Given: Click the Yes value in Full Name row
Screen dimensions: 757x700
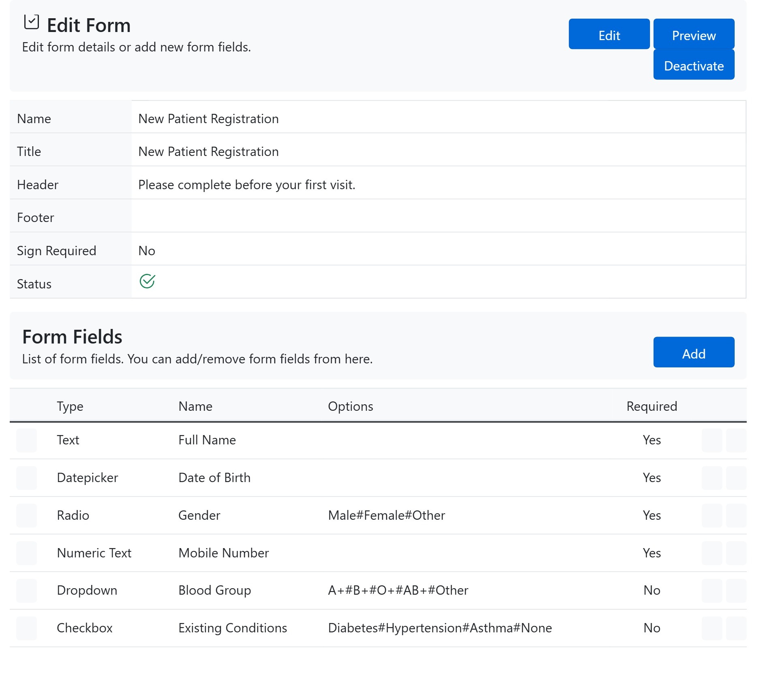Looking at the screenshot, I should [652, 440].
